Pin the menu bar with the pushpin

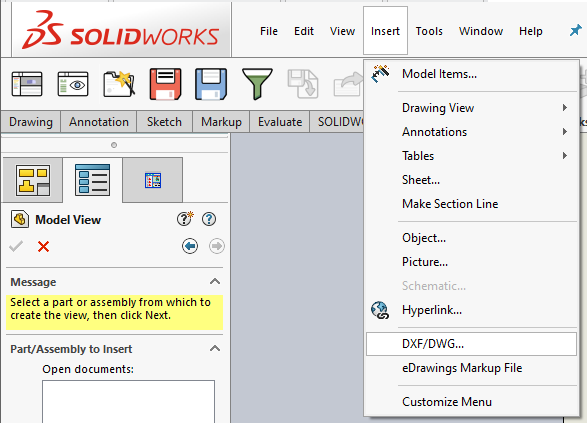(575, 30)
